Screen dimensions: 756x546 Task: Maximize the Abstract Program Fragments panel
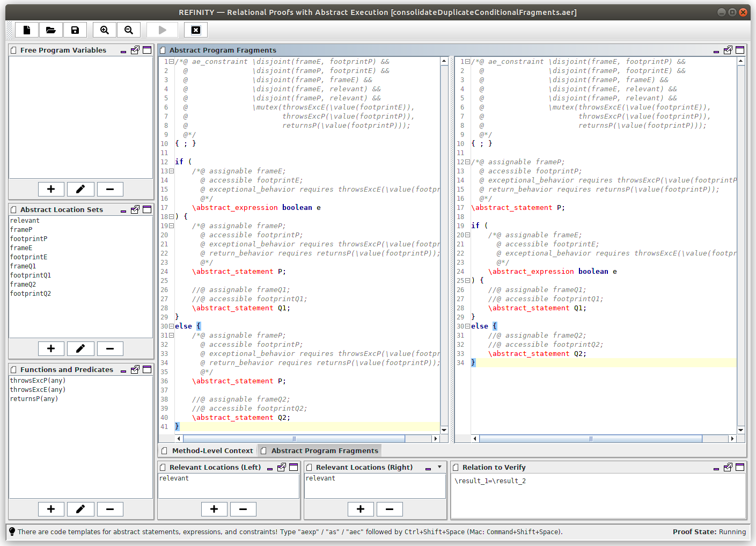click(740, 50)
